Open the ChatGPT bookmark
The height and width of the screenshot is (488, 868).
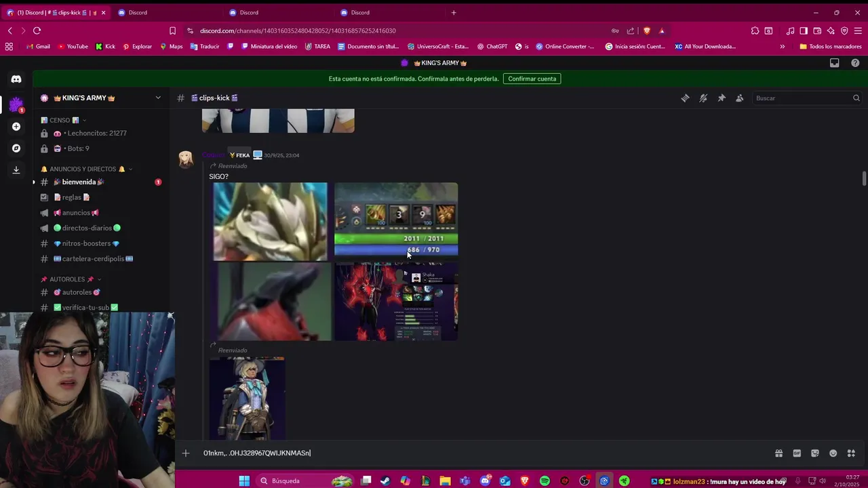[x=492, y=47]
